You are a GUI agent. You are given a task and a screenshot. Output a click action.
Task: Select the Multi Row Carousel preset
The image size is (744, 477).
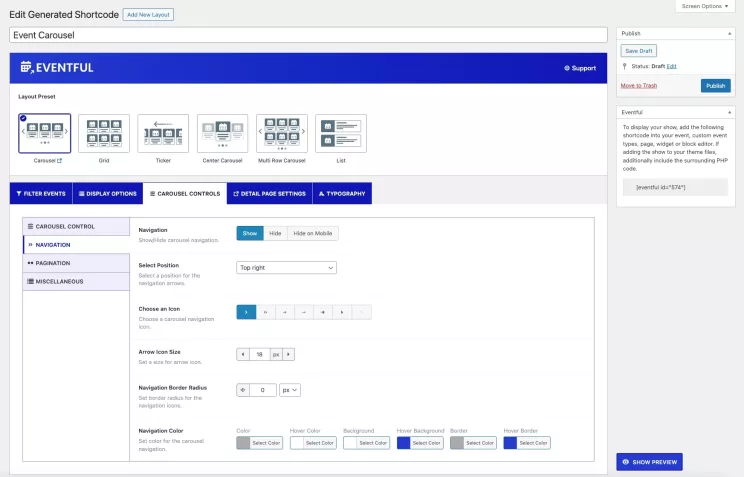281,134
